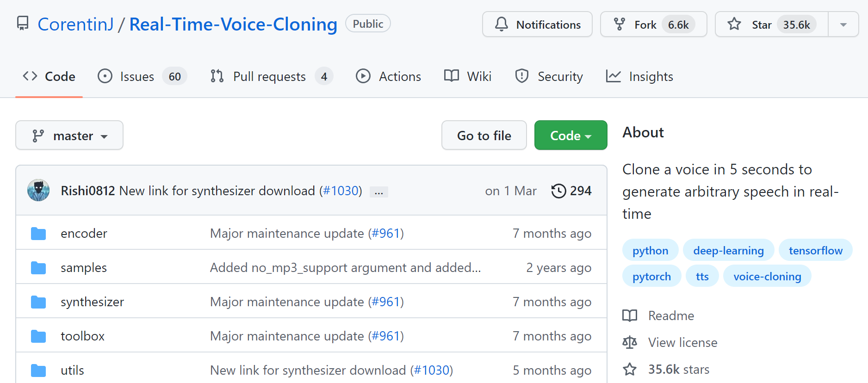Screen dimensions: 868x383
Task: View the Insights tab
Action: click(x=639, y=76)
